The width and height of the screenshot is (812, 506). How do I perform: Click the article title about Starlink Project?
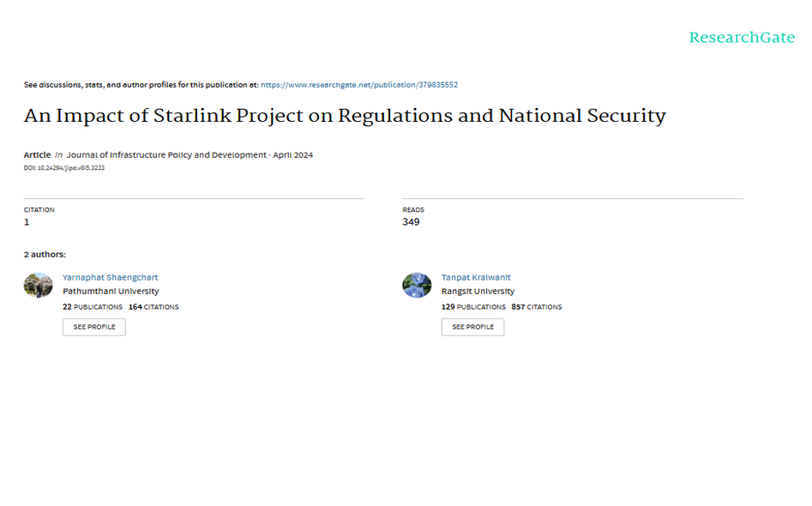[345, 116]
